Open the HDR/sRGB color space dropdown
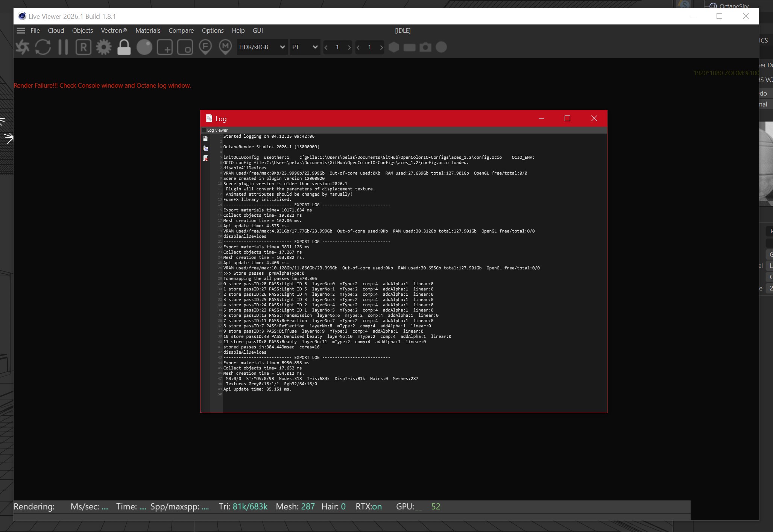The image size is (773, 532). point(262,47)
